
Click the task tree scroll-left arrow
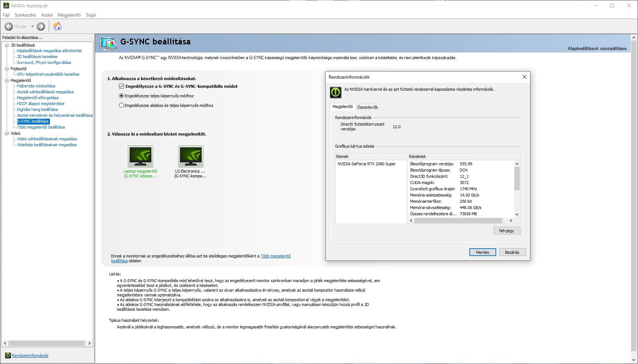click(x=5, y=343)
